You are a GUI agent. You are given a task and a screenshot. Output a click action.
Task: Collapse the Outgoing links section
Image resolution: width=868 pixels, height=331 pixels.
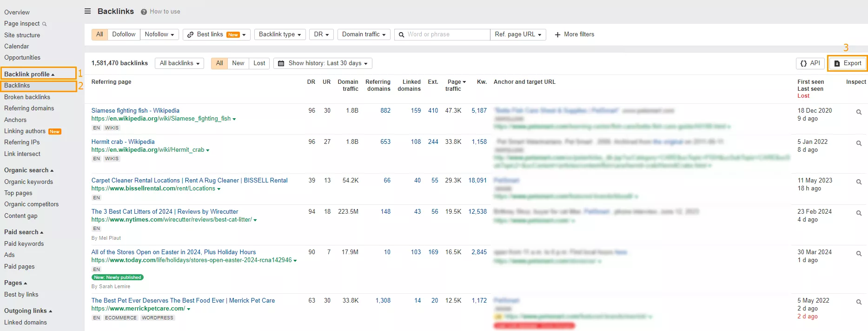(28, 311)
